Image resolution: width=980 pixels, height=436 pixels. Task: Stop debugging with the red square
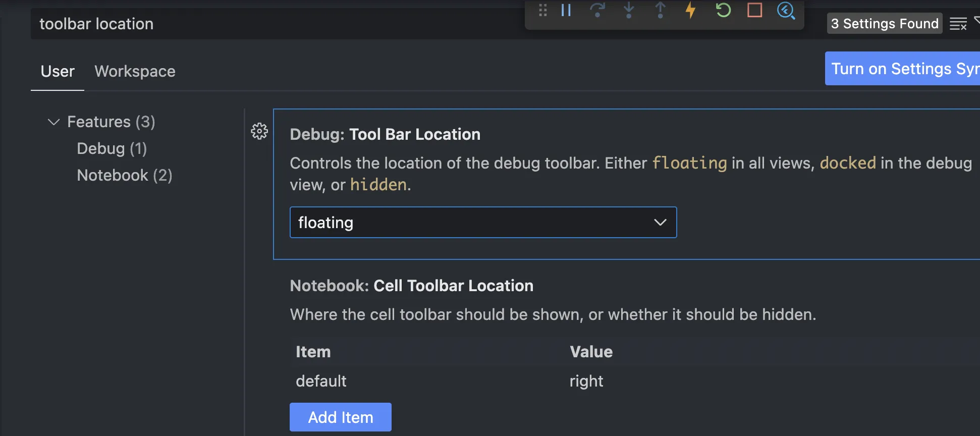pyautogui.click(x=754, y=10)
